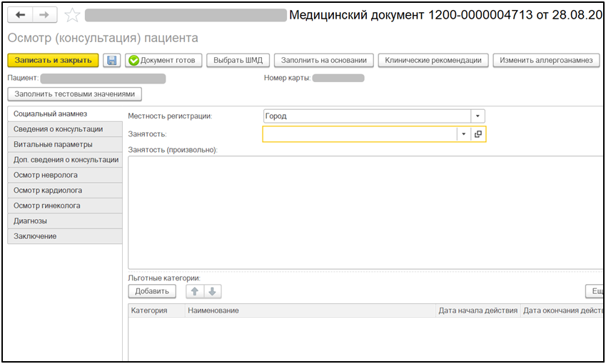This screenshot has width=606, height=364.
Task: Click the back navigation arrow
Action: (x=20, y=15)
